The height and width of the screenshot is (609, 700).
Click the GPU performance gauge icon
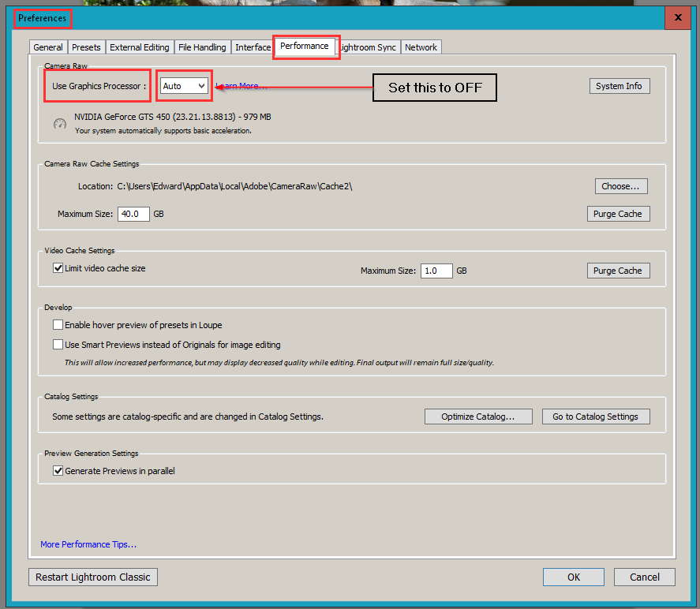pyautogui.click(x=59, y=124)
